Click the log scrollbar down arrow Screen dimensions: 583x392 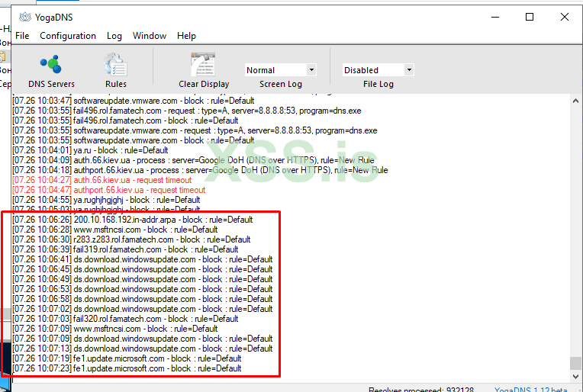click(x=575, y=377)
